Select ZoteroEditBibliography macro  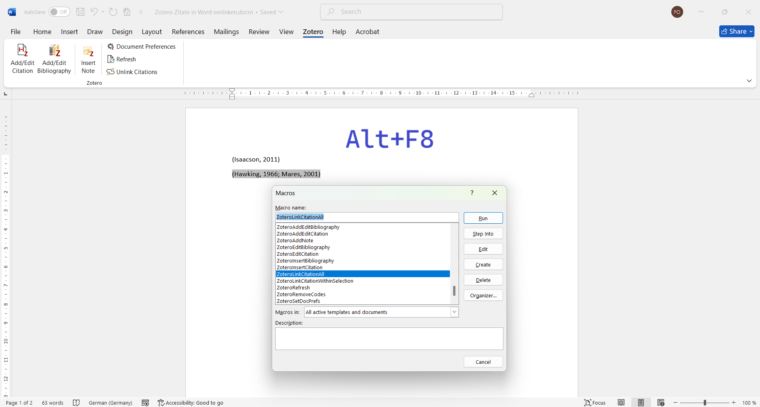pyautogui.click(x=303, y=247)
